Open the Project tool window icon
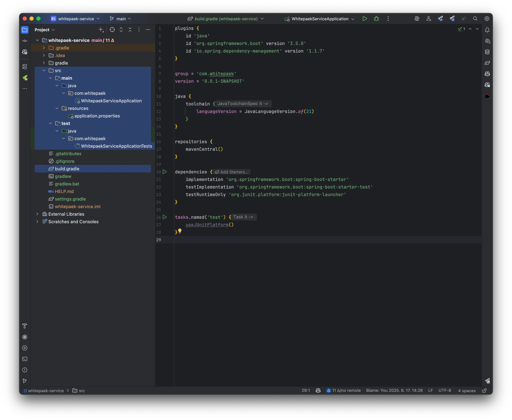Screen dimensions: 512x420 pos(25,30)
